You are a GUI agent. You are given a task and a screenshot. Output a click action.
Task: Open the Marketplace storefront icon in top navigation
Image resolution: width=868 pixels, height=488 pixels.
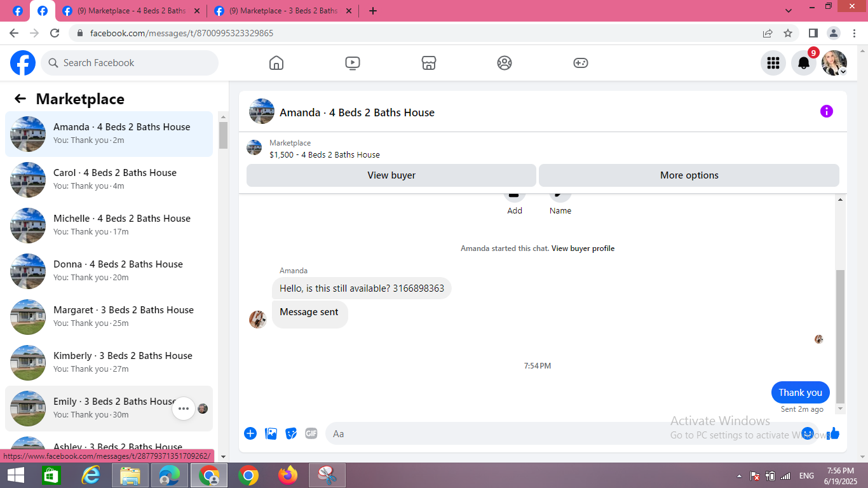coord(429,63)
